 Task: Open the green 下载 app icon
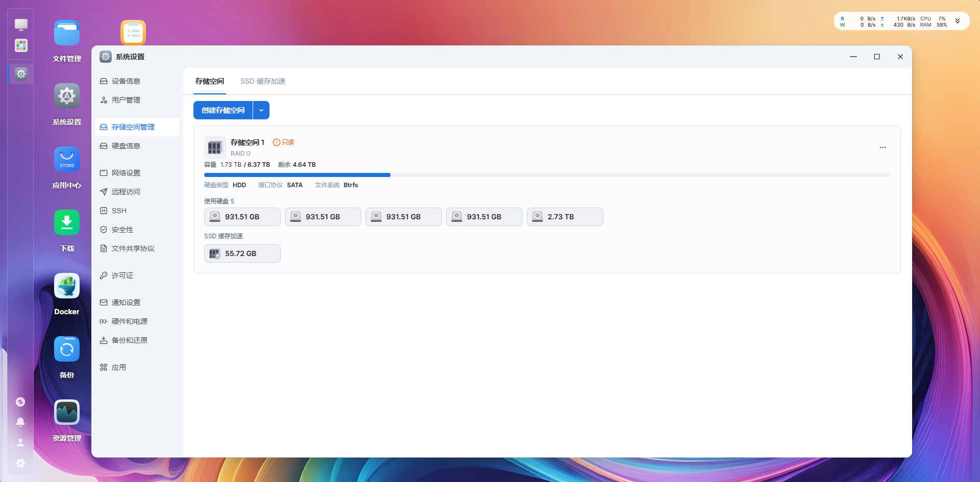coord(67,223)
